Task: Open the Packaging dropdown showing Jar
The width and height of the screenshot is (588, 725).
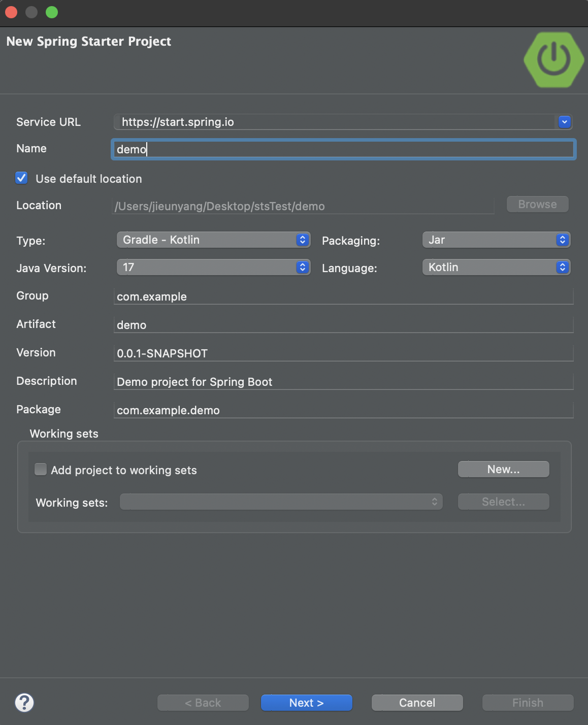Action: tap(496, 240)
